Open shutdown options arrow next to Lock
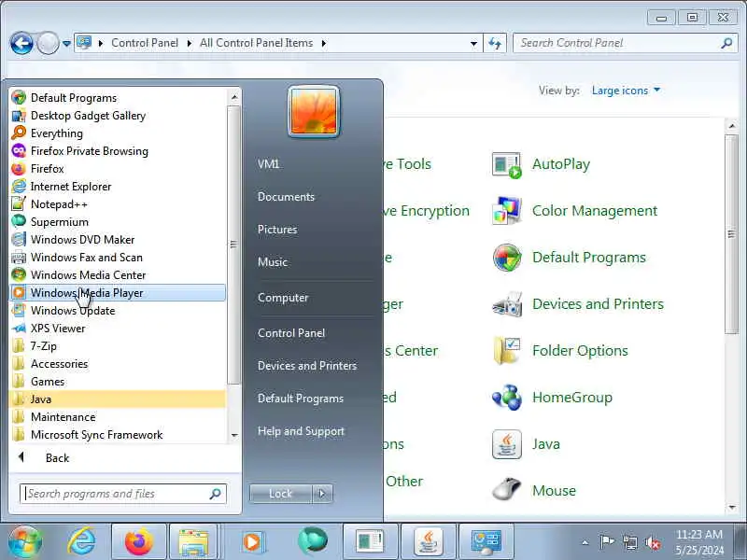This screenshot has height=560, width=747. 322,494
